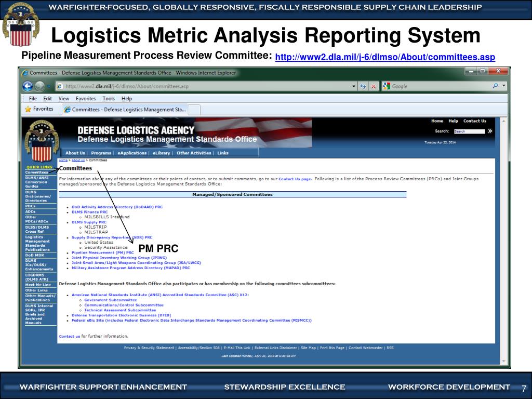Viewport: 532px width, 399px height.
Task: Open the search provider dropdown arrow
Action: (x=504, y=86)
